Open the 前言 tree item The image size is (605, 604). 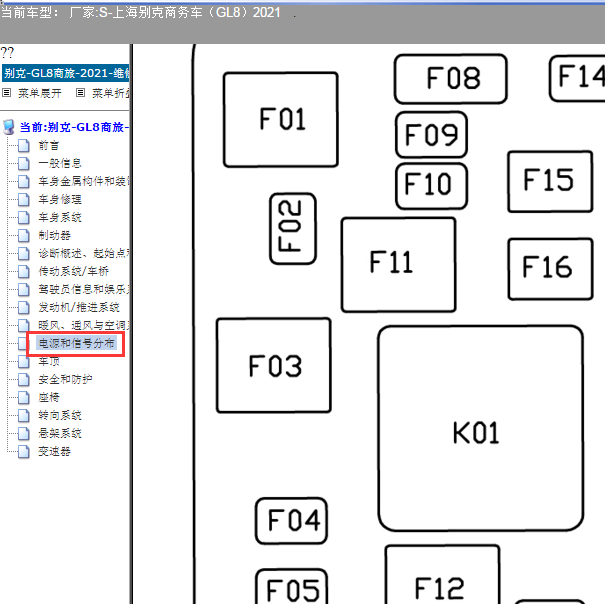pyautogui.click(x=49, y=146)
